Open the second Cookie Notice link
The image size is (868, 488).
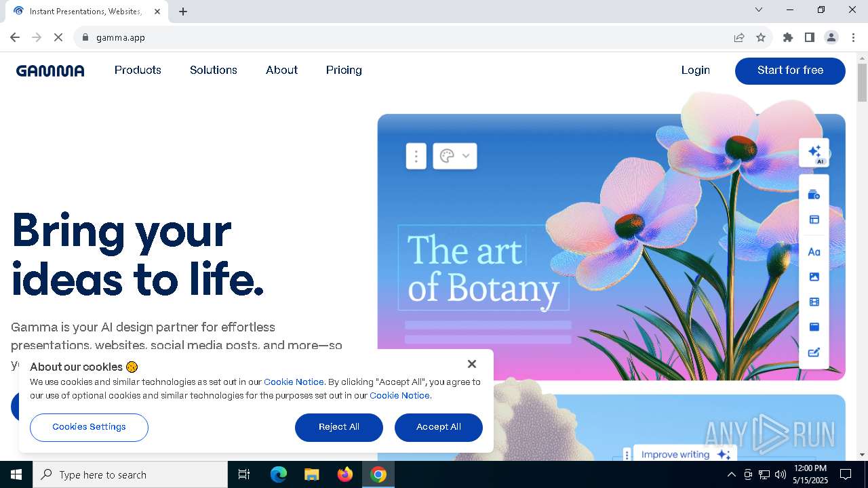pyautogui.click(x=399, y=396)
